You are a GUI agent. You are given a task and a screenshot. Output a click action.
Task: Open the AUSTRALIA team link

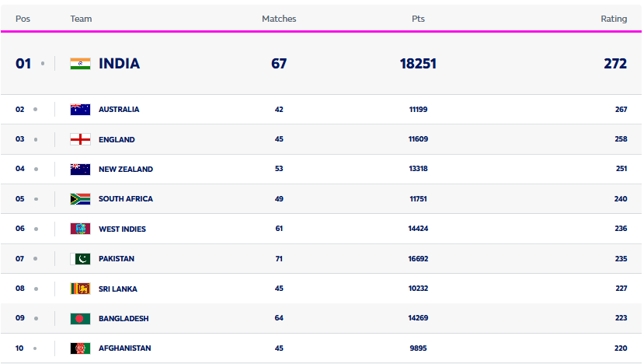coord(119,110)
